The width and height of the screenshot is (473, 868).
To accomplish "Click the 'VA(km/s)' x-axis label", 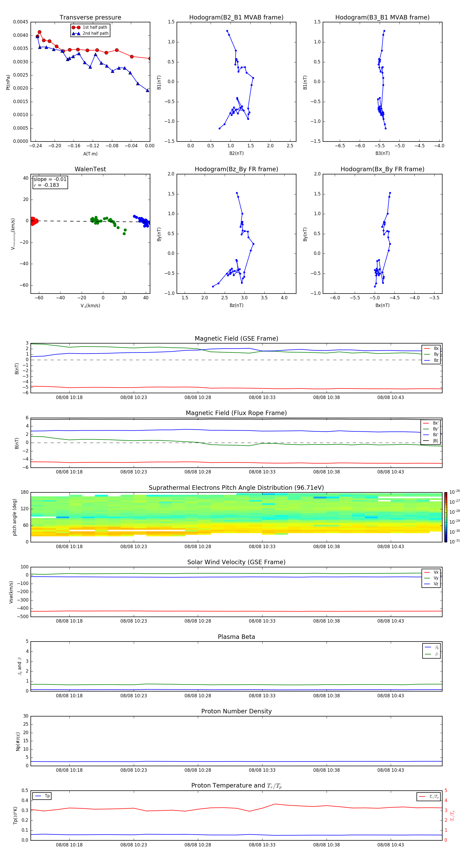I will pos(90,306).
